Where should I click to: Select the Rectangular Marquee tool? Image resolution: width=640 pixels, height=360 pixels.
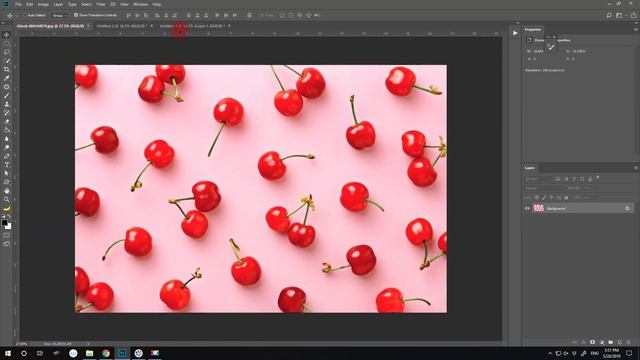coord(7,43)
